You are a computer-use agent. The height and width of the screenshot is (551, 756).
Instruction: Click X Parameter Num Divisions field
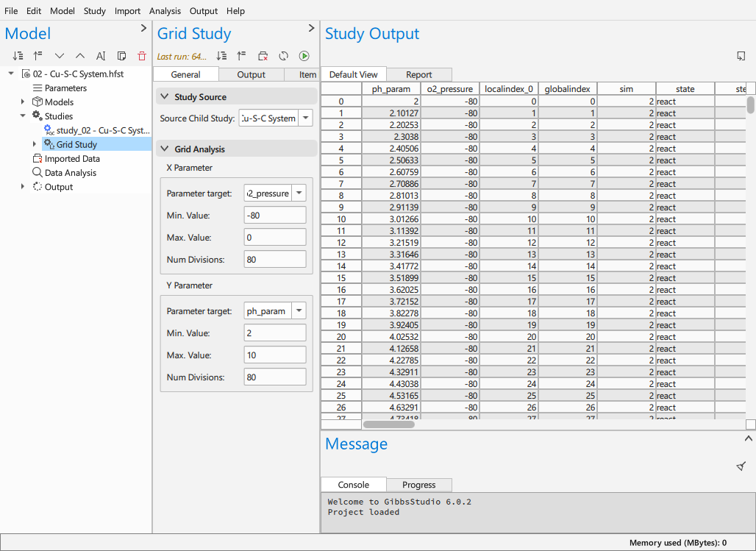point(275,259)
